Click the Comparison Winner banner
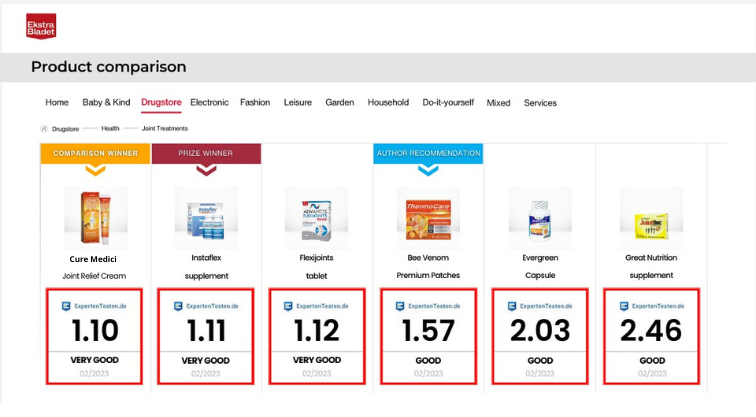The height and width of the screenshot is (417, 756). coord(95,153)
